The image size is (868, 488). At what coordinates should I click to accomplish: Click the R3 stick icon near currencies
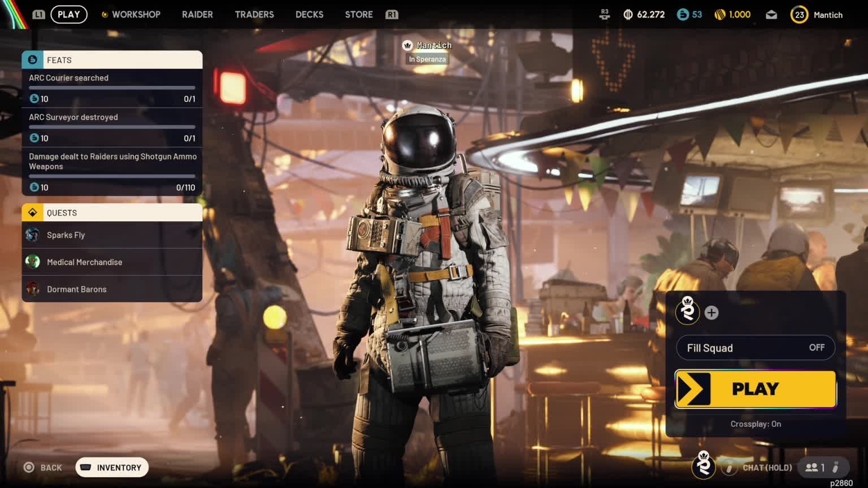(x=605, y=15)
